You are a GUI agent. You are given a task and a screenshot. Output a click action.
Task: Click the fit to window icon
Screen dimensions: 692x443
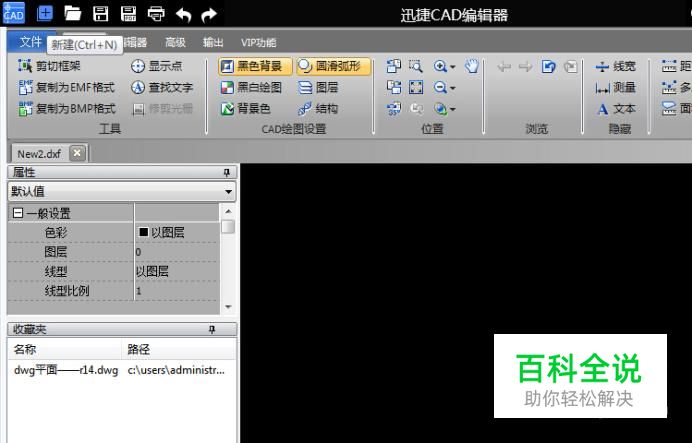tap(416, 87)
